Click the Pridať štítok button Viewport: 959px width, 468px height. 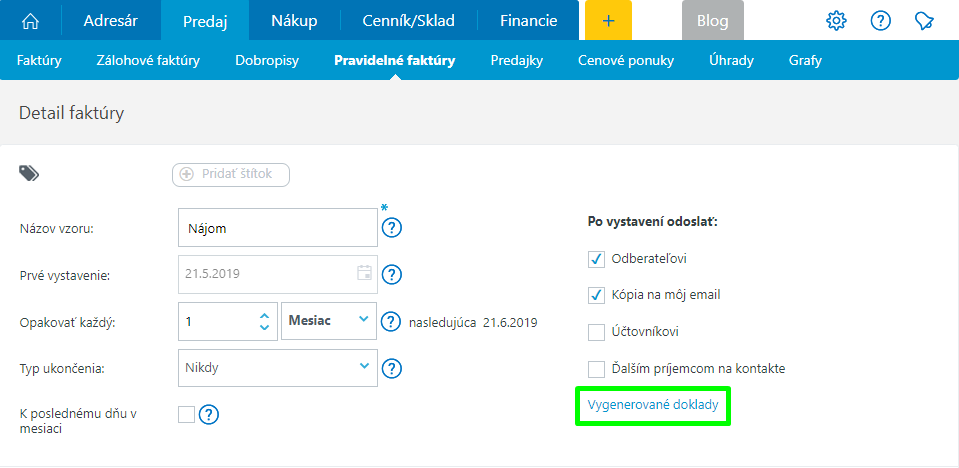point(231,174)
